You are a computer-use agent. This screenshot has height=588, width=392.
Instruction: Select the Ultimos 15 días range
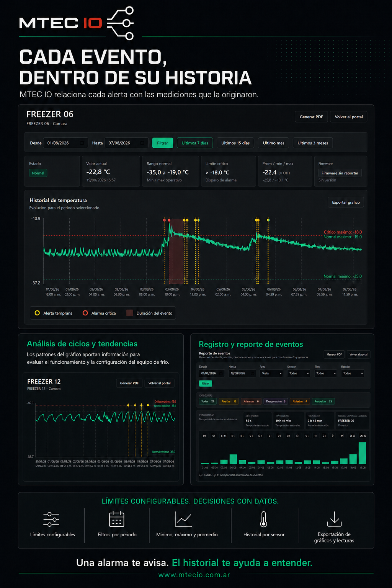pos(235,143)
